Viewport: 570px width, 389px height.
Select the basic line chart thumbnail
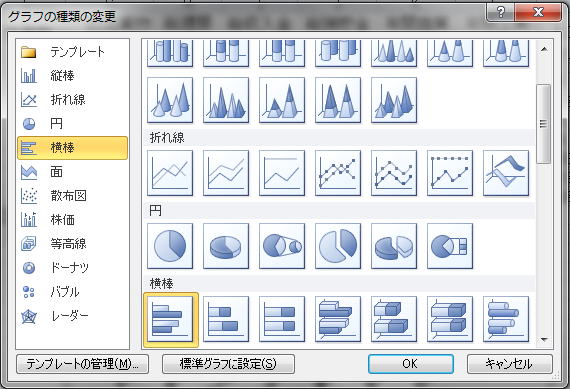(170, 173)
